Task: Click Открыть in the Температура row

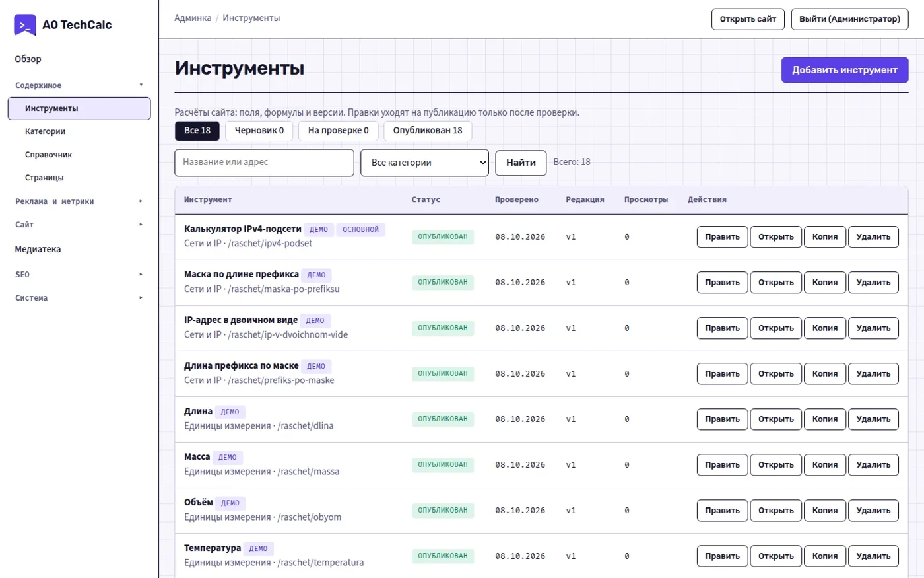Action: point(776,556)
